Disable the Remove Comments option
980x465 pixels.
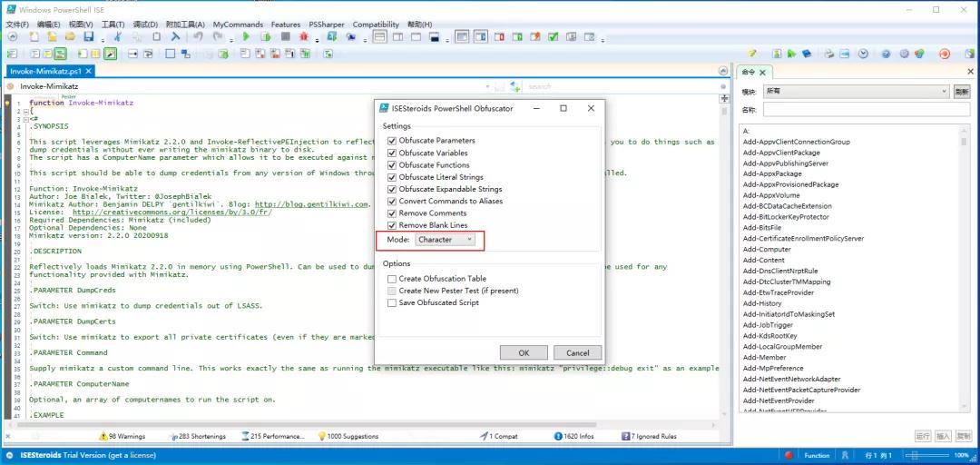[392, 213]
